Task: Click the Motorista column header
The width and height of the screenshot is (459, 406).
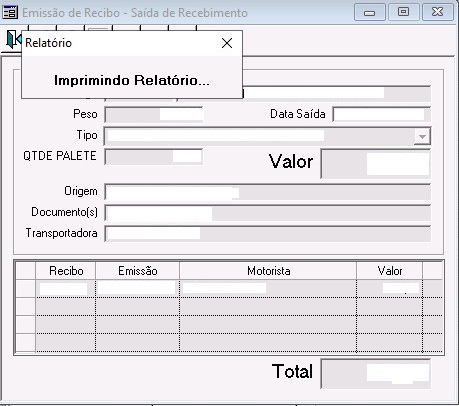Action: (x=268, y=271)
